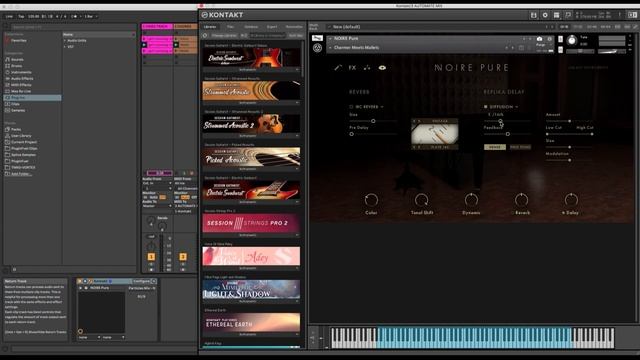Toggle Noire Pure solo button in header
The width and height of the screenshot is (640, 360).
click(x=560, y=39)
